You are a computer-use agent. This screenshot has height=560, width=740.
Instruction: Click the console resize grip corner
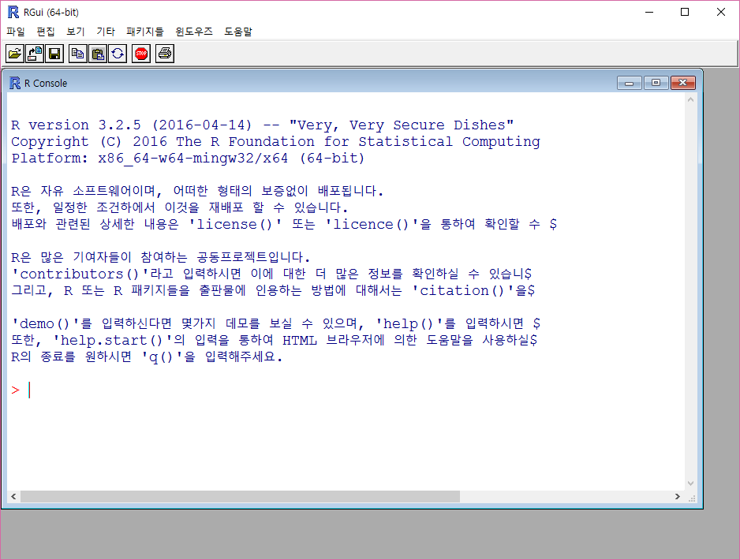(692, 498)
